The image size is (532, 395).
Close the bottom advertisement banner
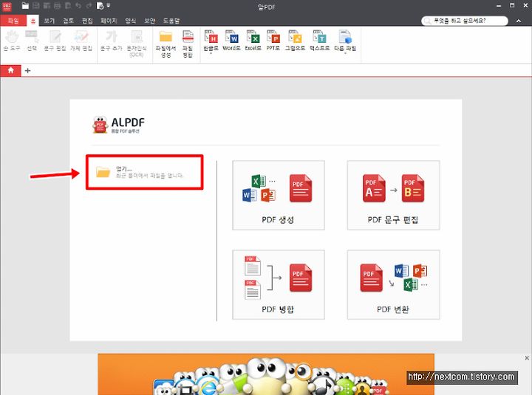(x=527, y=357)
